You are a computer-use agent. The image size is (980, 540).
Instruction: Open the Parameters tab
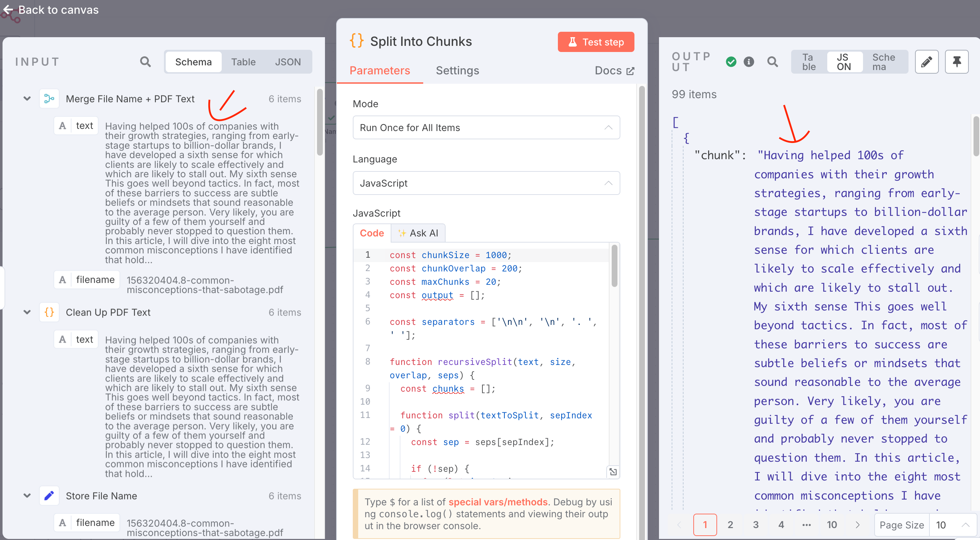point(380,71)
